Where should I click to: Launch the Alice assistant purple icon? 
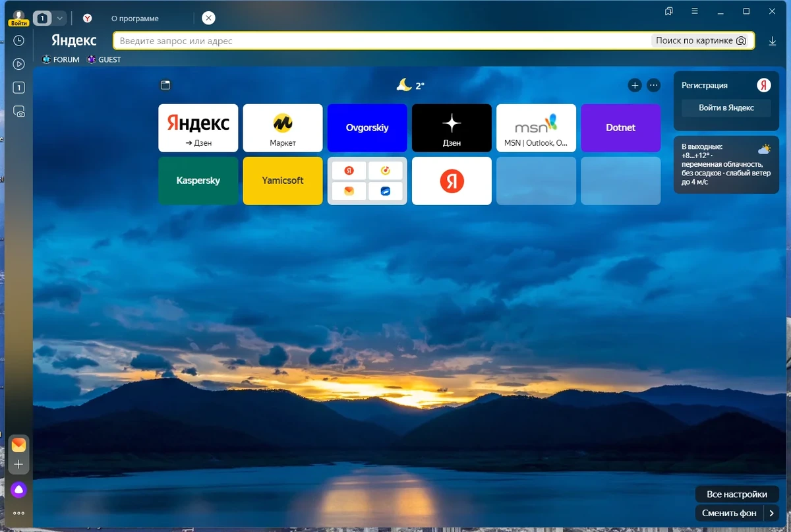(19, 489)
